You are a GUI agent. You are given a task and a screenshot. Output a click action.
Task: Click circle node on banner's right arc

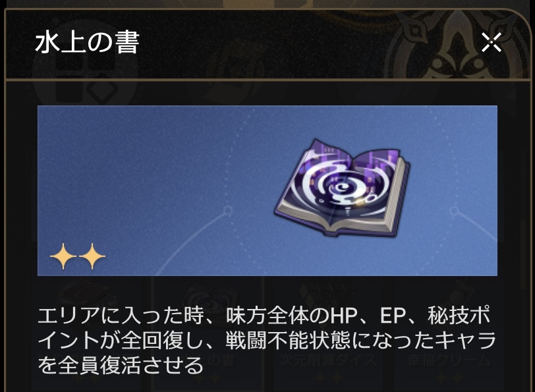pos(454,211)
